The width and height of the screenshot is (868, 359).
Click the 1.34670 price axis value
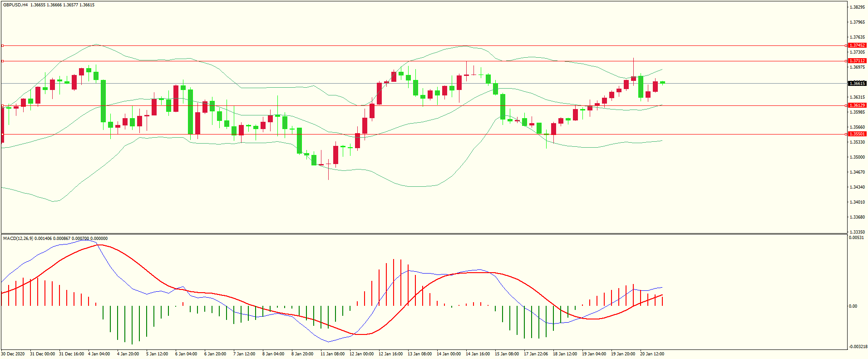(x=857, y=172)
